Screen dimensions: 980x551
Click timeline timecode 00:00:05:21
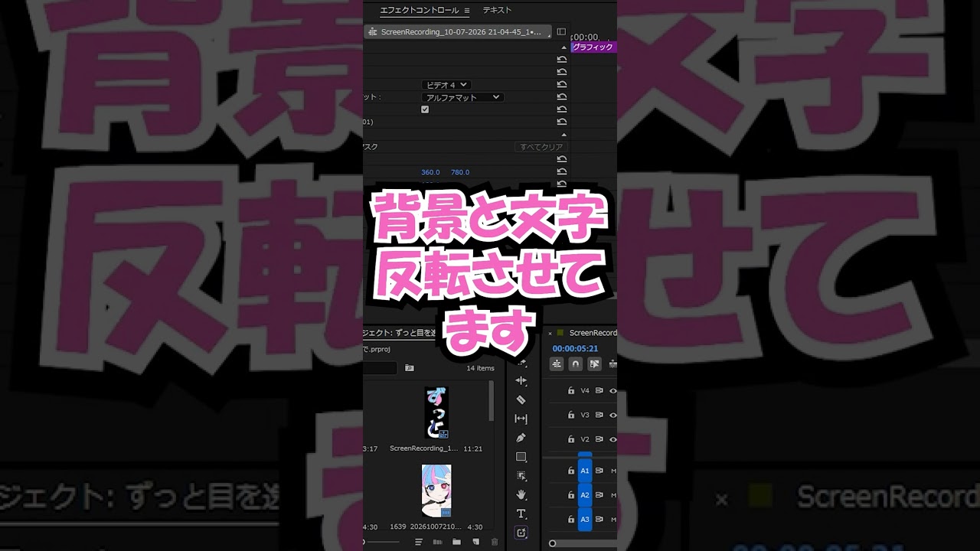(575, 348)
